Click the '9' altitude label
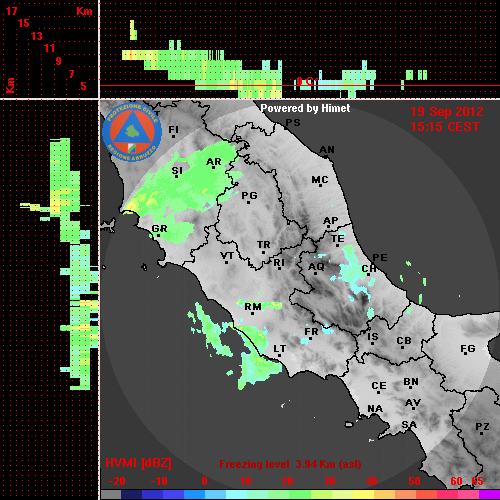Viewport: 500px width, 500px height. [59, 61]
